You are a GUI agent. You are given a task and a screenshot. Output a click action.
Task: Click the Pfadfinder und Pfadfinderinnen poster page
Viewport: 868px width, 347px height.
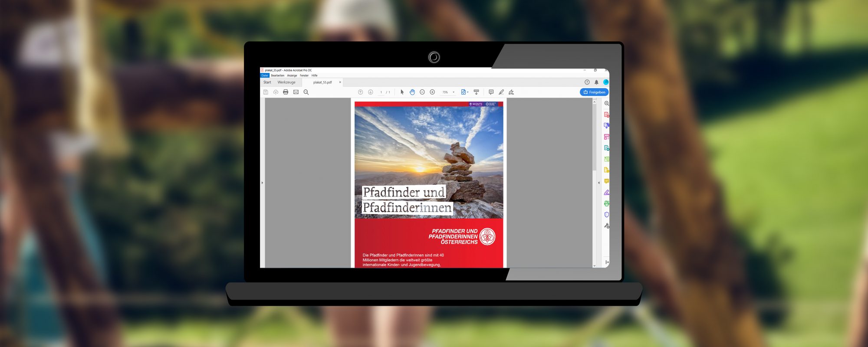pyautogui.click(x=429, y=184)
